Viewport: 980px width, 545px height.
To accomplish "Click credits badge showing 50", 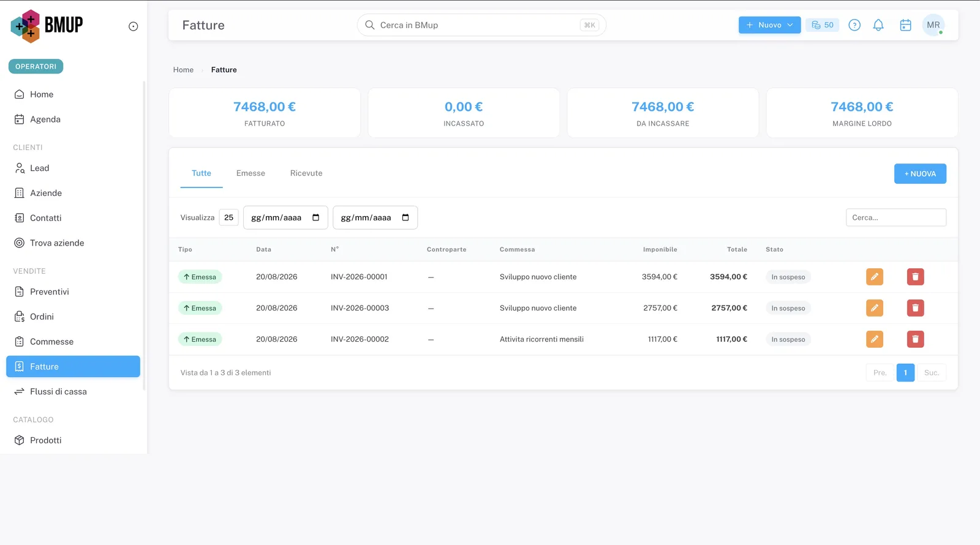I will click(823, 25).
